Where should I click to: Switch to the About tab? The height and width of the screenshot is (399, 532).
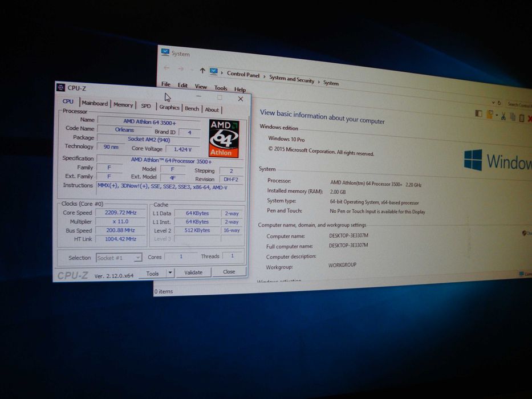212,109
